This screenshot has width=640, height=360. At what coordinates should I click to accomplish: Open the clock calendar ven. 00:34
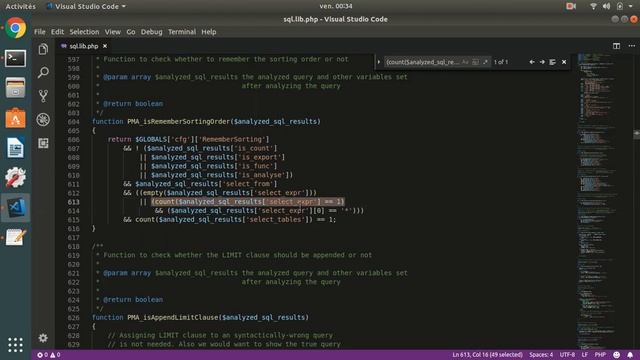click(336, 6)
